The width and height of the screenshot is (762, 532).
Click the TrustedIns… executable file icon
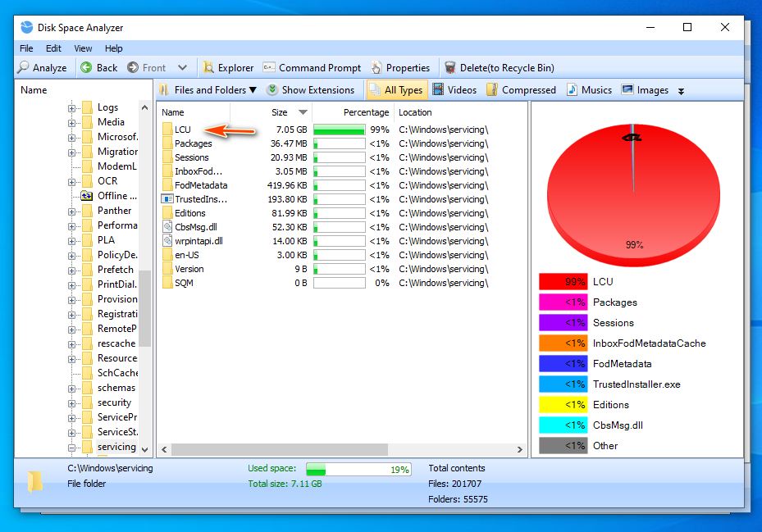click(x=167, y=199)
